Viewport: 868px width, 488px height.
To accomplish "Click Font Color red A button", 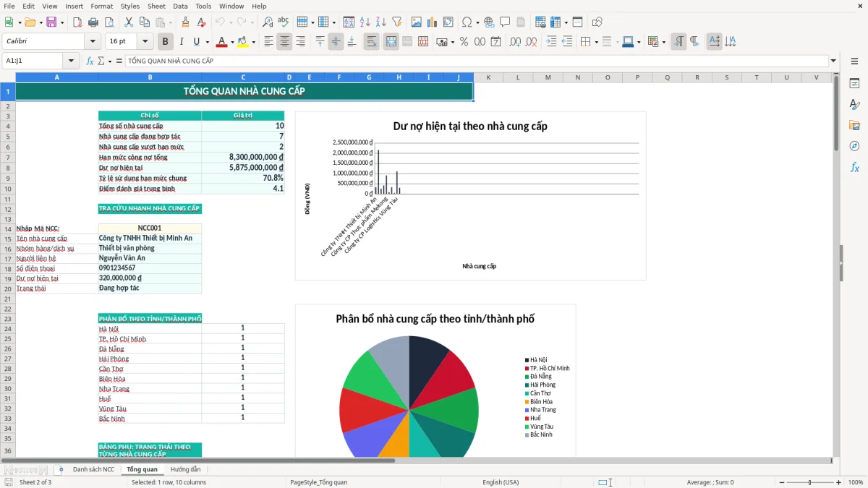I will 221,42.
